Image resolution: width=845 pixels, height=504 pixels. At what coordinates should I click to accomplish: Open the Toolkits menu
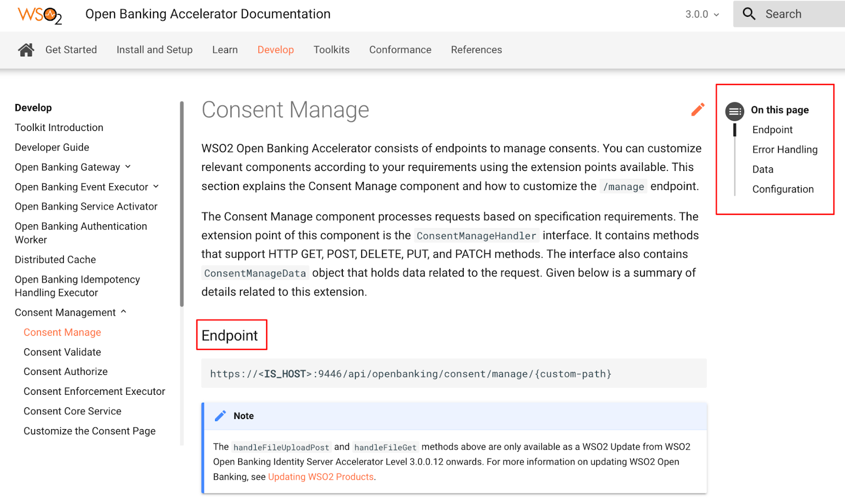(x=331, y=50)
